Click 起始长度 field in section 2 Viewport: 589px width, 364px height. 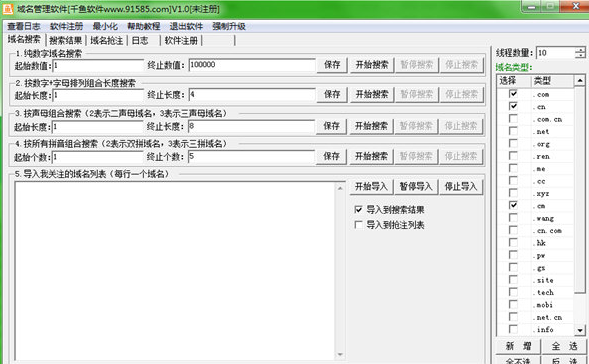point(98,95)
